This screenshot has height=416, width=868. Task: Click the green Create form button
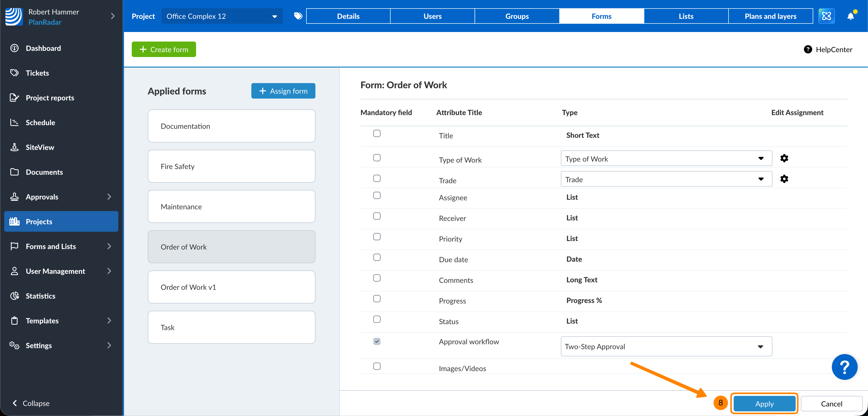tap(164, 50)
